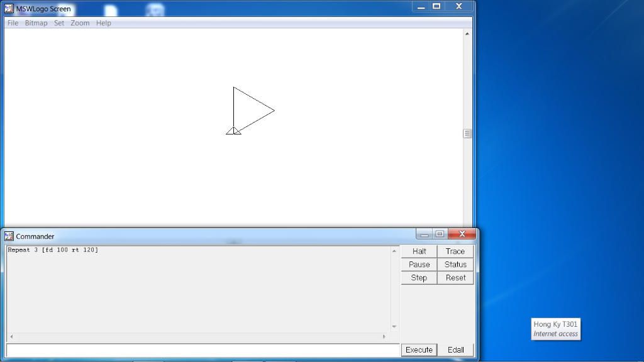The height and width of the screenshot is (362, 644).
Task: Click the Hong Ky T301 network tooltip
Action: (556, 329)
